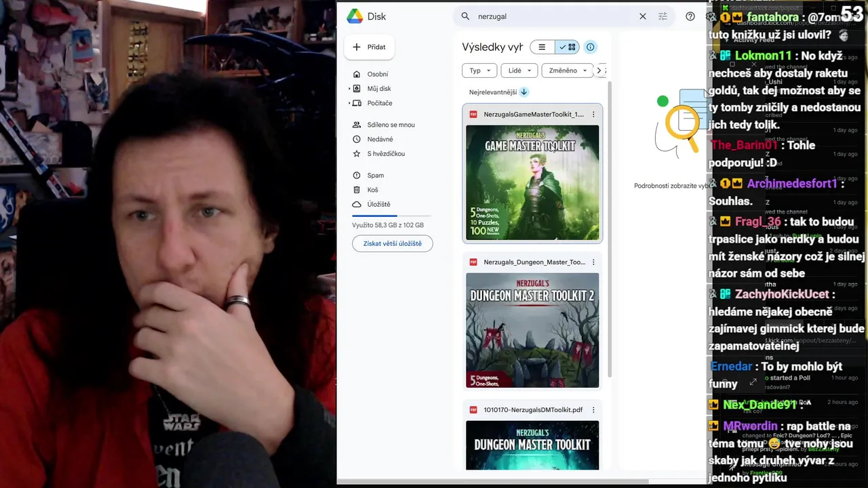Reverse Nejrelevantnější sort direction arrow

pos(524,92)
